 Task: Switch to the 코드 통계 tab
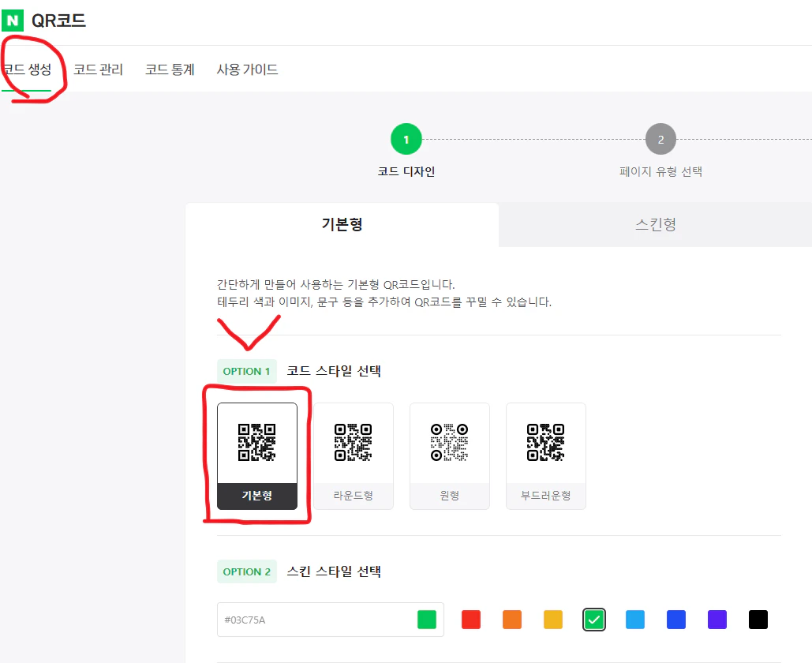(x=170, y=69)
